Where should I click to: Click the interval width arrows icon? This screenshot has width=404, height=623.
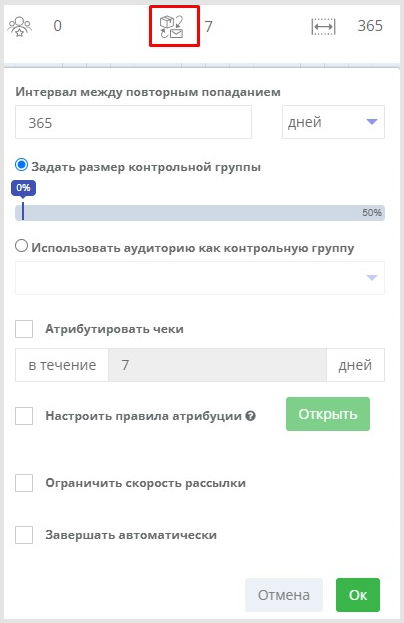tap(323, 27)
